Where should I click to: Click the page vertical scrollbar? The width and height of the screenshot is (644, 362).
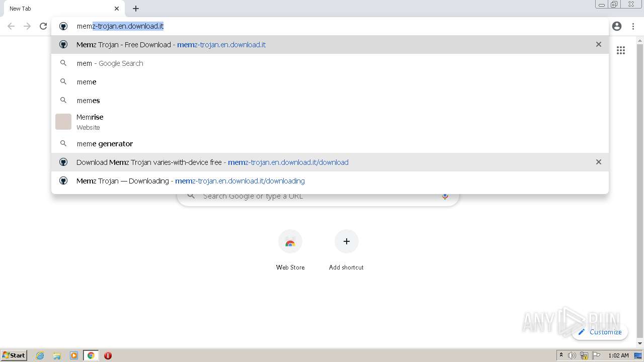click(640, 191)
